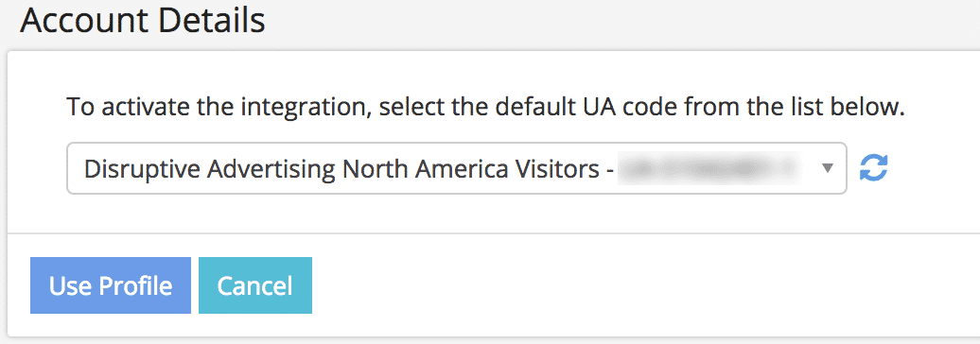Refresh profiles using the circular arrows icon
The height and width of the screenshot is (344, 980).
coord(874,168)
